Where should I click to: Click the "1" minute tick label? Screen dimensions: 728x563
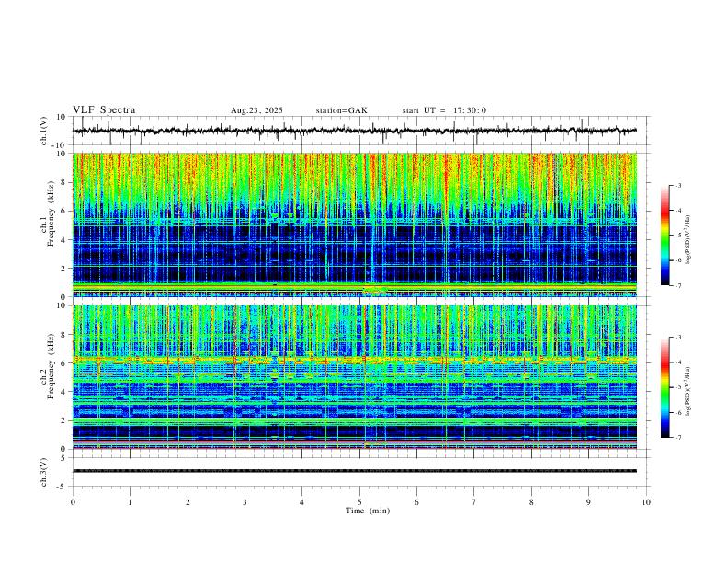pos(130,502)
